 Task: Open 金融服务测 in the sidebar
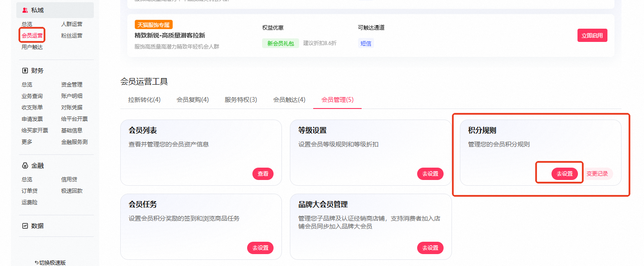(x=74, y=142)
